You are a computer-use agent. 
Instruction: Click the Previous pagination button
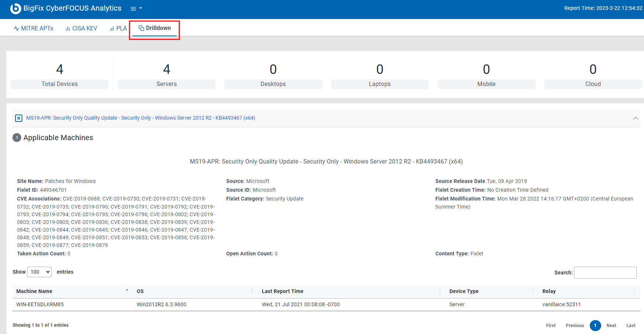click(574, 326)
